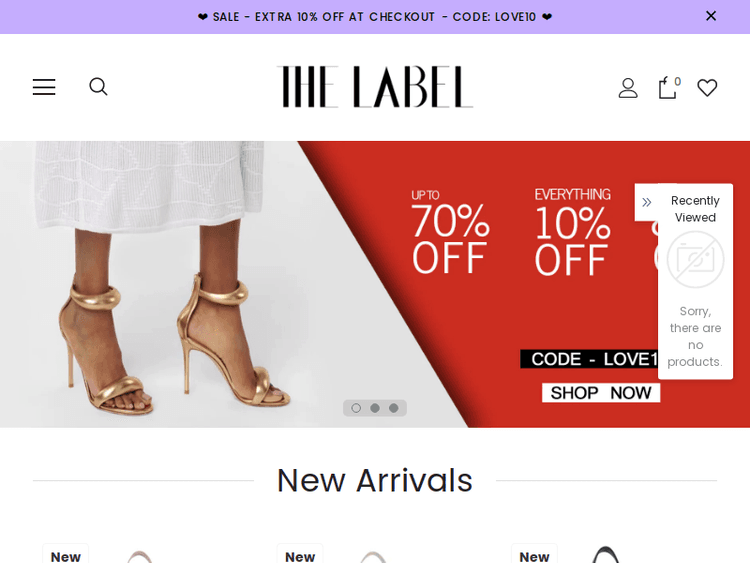Click the SHOP NOW button

601,393
